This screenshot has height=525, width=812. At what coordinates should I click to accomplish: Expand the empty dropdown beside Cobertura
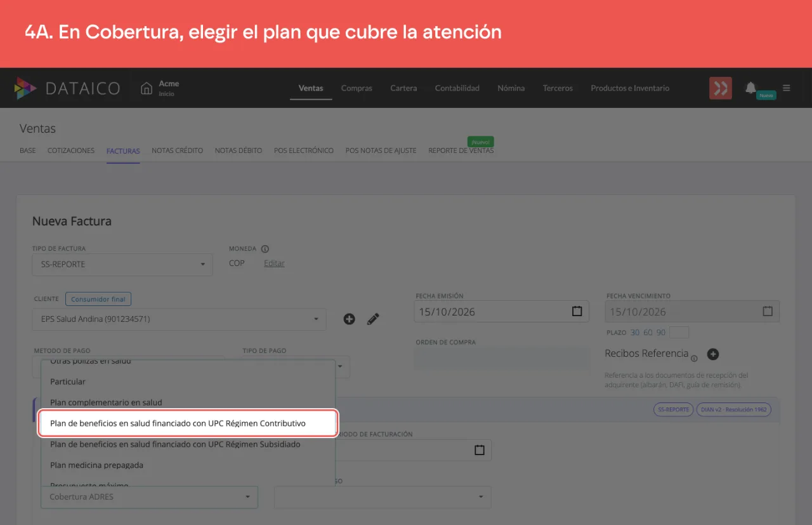(x=383, y=496)
